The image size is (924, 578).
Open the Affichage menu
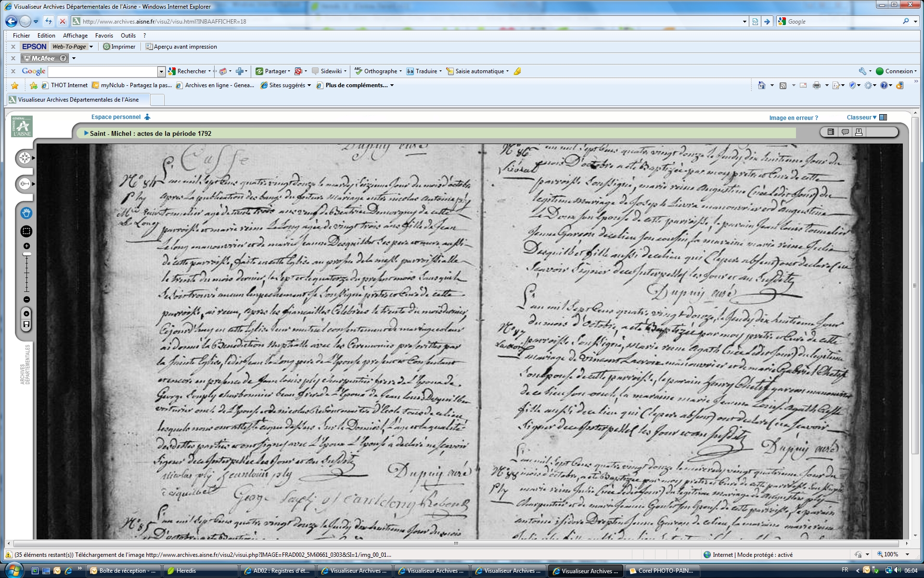click(x=75, y=36)
